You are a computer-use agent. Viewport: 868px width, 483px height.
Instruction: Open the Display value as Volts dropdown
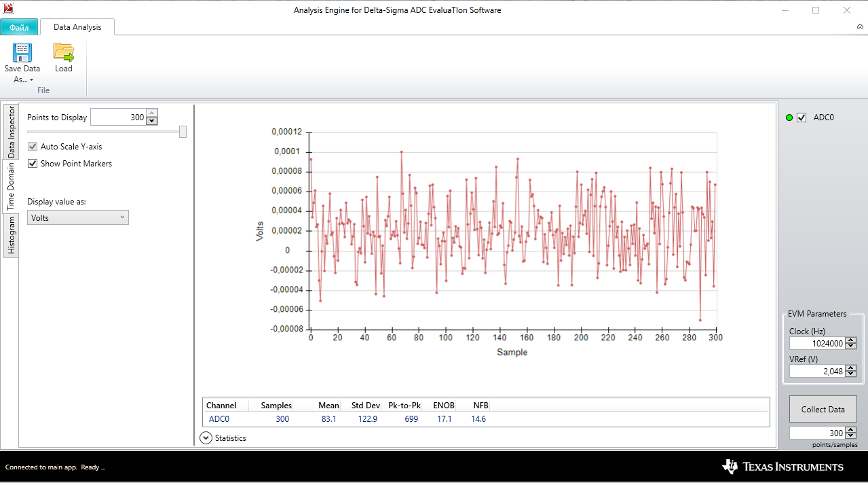click(x=78, y=217)
